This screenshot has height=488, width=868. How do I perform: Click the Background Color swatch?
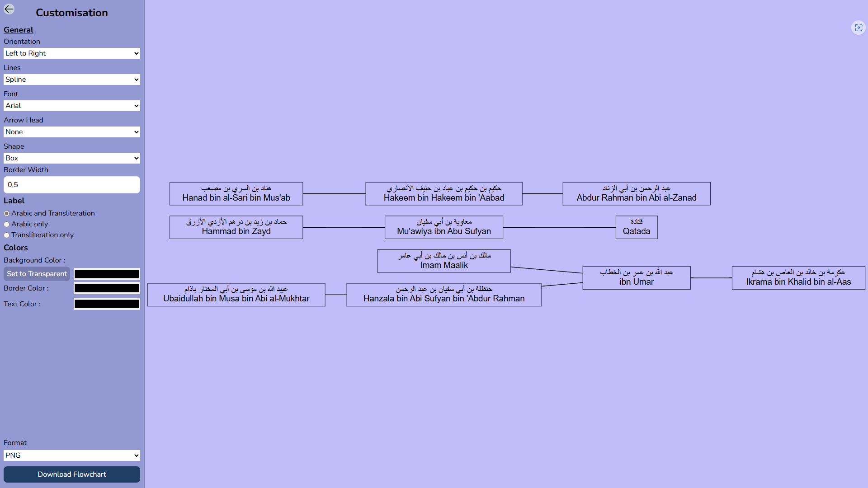(107, 273)
